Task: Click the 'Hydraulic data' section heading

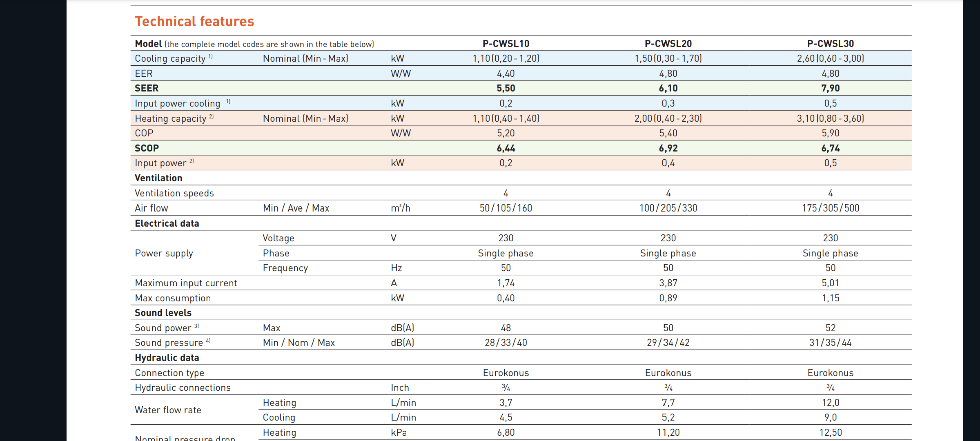Action: pos(167,358)
